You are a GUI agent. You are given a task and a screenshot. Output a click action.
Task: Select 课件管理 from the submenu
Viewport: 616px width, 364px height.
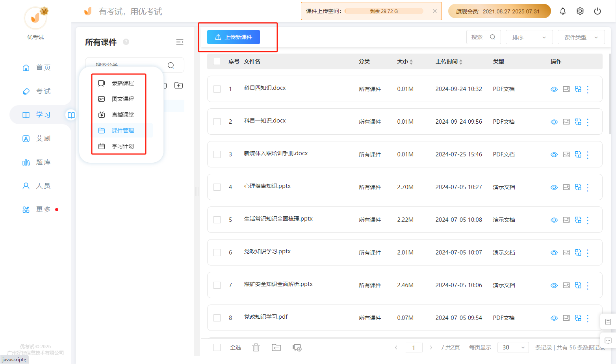pos(123,130)
